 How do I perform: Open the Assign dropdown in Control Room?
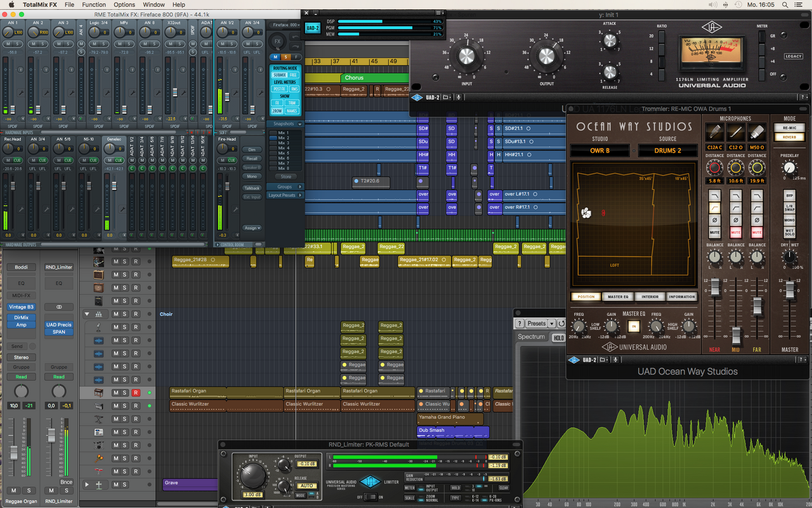[x=252, y=227]
